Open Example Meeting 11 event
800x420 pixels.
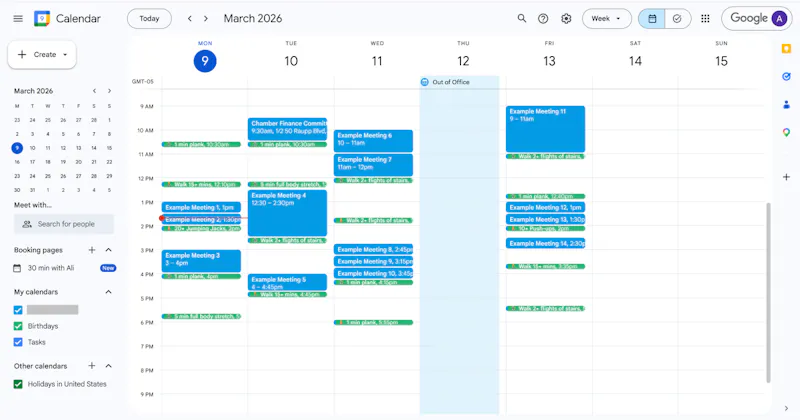(545, 129)
